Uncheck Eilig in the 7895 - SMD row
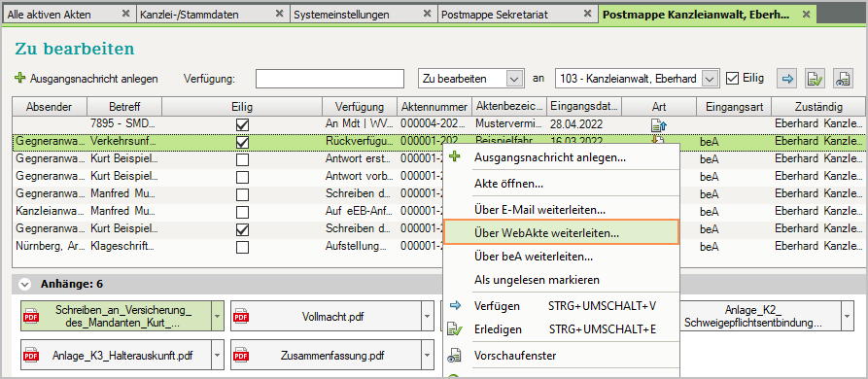Viewport: 868px width, 379px height. [242, 125]
